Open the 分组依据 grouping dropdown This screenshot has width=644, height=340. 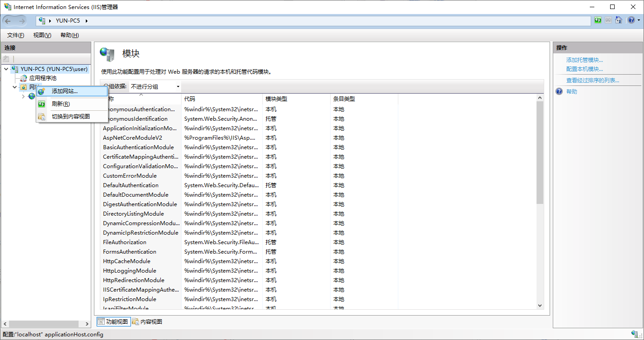point(155,86)
